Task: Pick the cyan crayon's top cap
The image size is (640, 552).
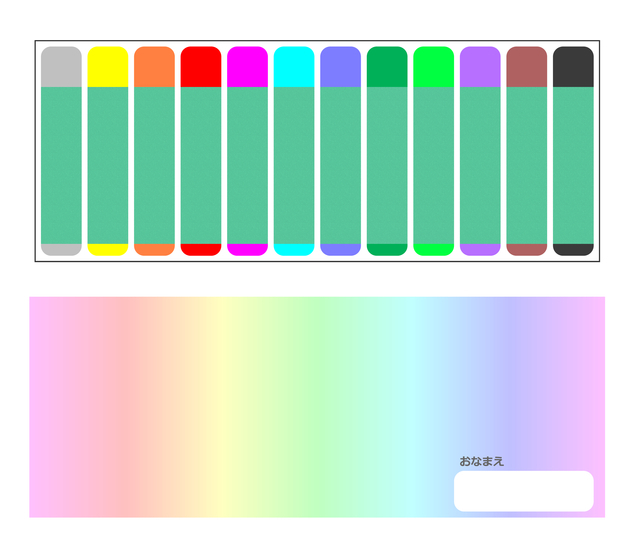Action: click(294, 67)
